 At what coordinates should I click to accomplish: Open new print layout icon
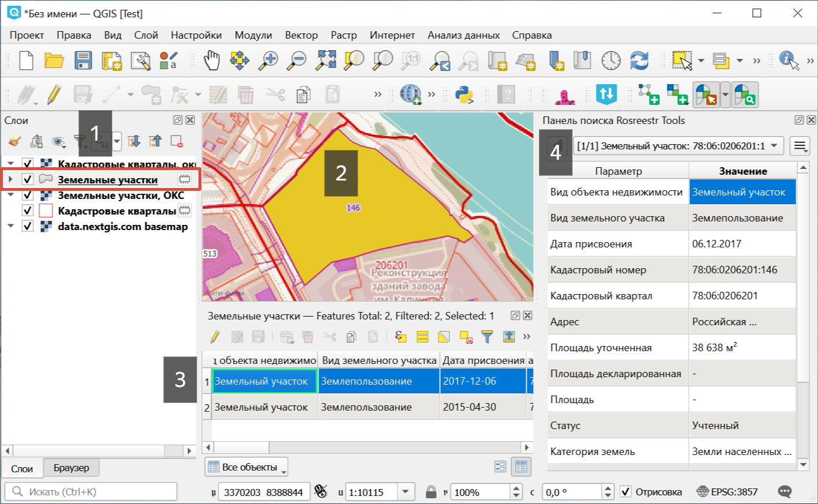coord(112,60)
